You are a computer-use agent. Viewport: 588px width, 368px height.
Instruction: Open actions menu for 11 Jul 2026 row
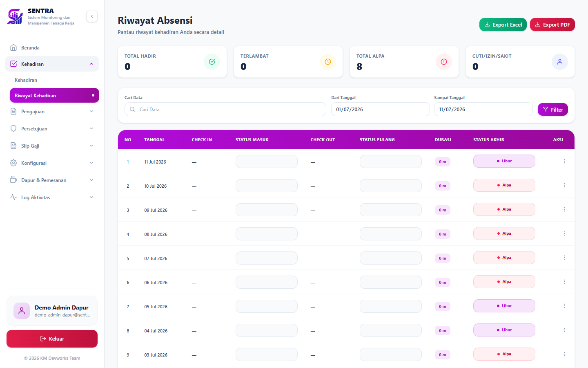[x=564, y=161]
